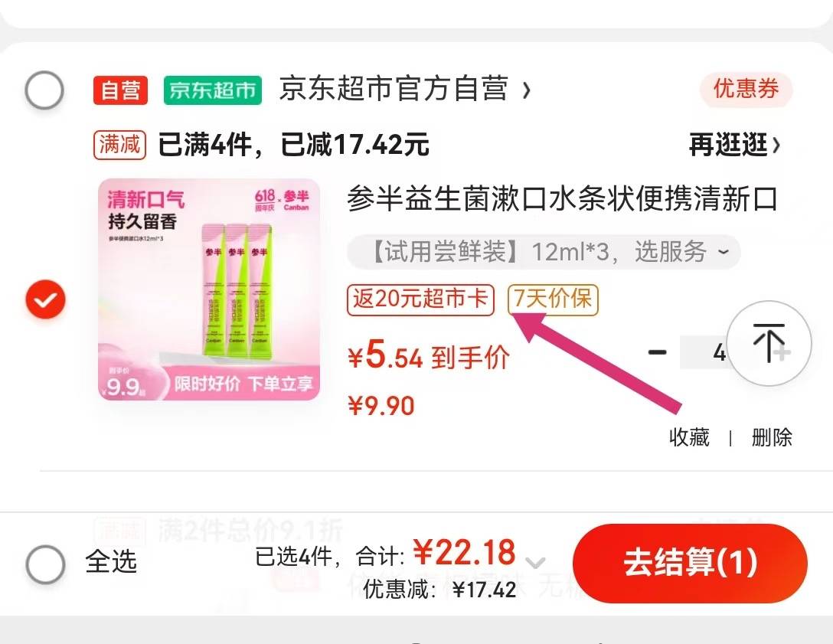Toggle the 全选 select-all checkbox

(46, 564)
